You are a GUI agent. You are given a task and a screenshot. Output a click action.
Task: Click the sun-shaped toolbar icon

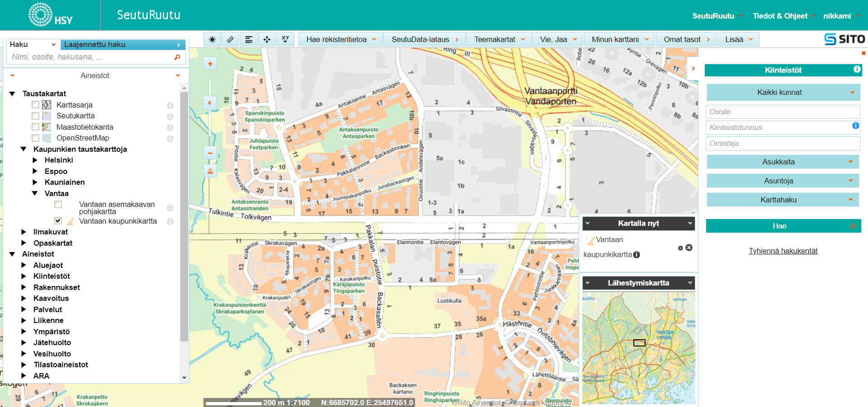click(x=212, y=39)
